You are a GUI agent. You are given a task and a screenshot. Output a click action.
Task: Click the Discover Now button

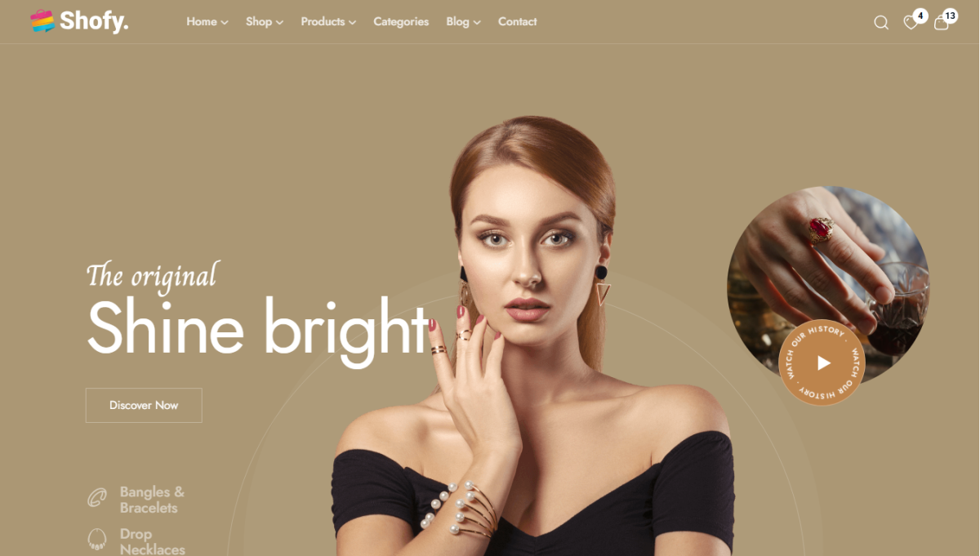[x=144, y=405]
